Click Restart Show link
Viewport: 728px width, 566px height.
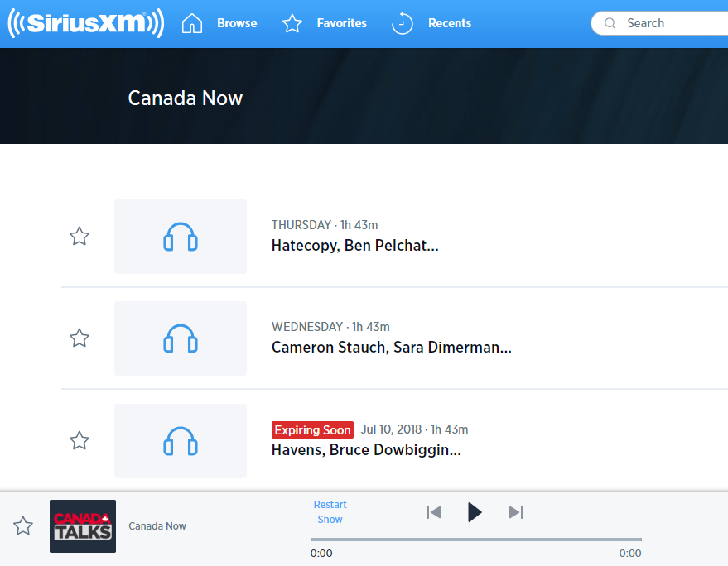click(330, 511)
